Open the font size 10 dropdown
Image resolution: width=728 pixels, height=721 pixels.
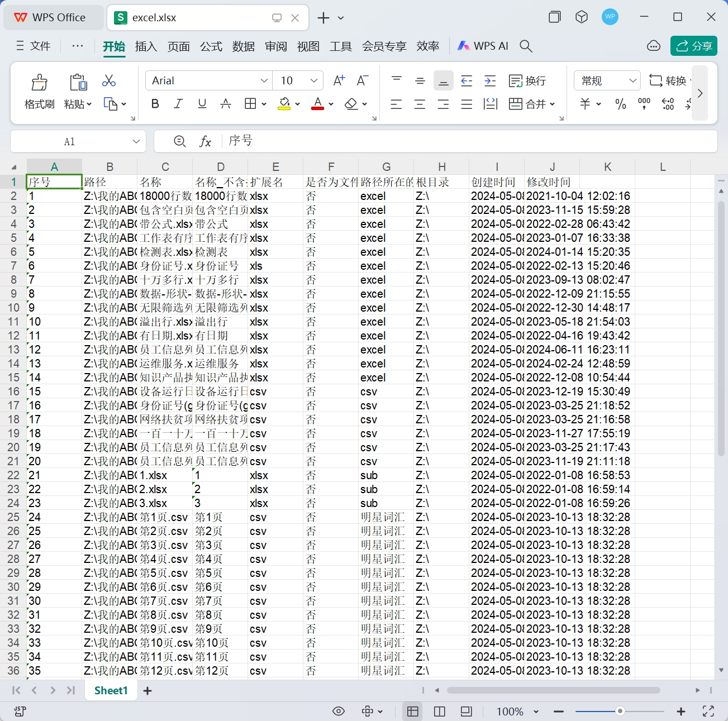(x=313, y=80)
